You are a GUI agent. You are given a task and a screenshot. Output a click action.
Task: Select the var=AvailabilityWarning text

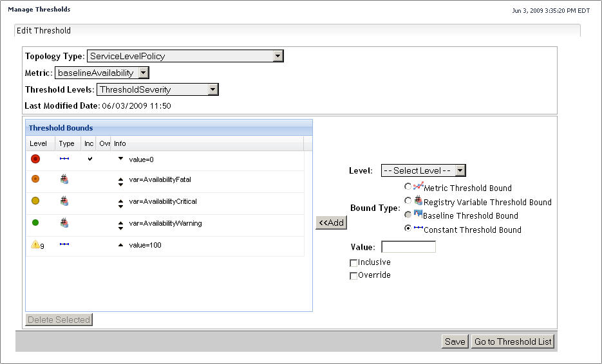(165, 223)
